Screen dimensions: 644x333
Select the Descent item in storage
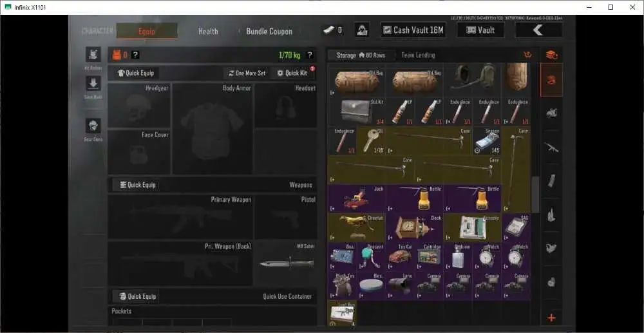coord(372,256)
